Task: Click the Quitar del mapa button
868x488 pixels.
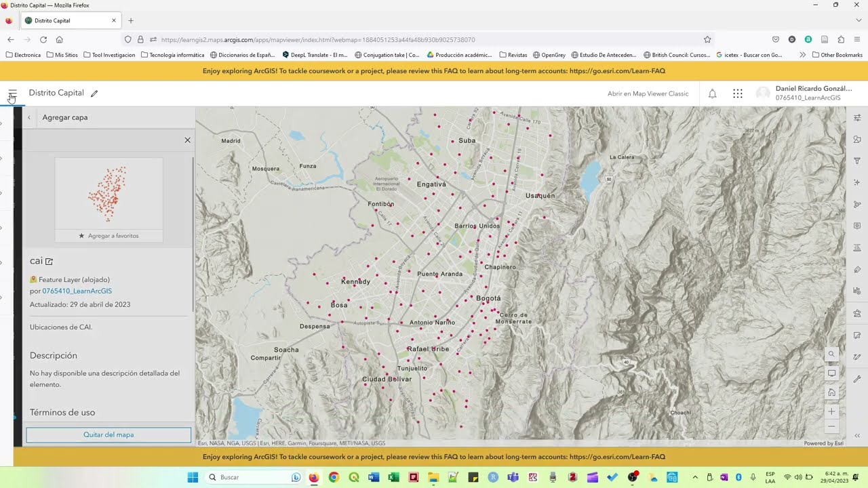Action: click(x=108, y=434)
